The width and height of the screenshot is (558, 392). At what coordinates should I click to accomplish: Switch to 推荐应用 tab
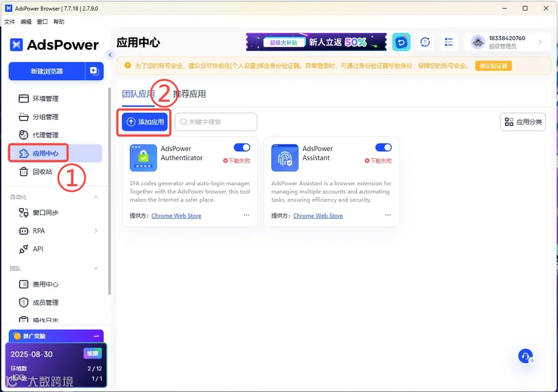coord(189,94)
